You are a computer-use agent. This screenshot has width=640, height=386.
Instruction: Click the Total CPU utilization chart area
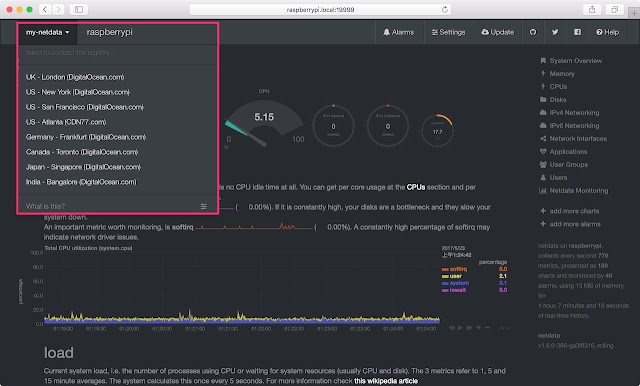pyautogui.click(x=242, y=289)
